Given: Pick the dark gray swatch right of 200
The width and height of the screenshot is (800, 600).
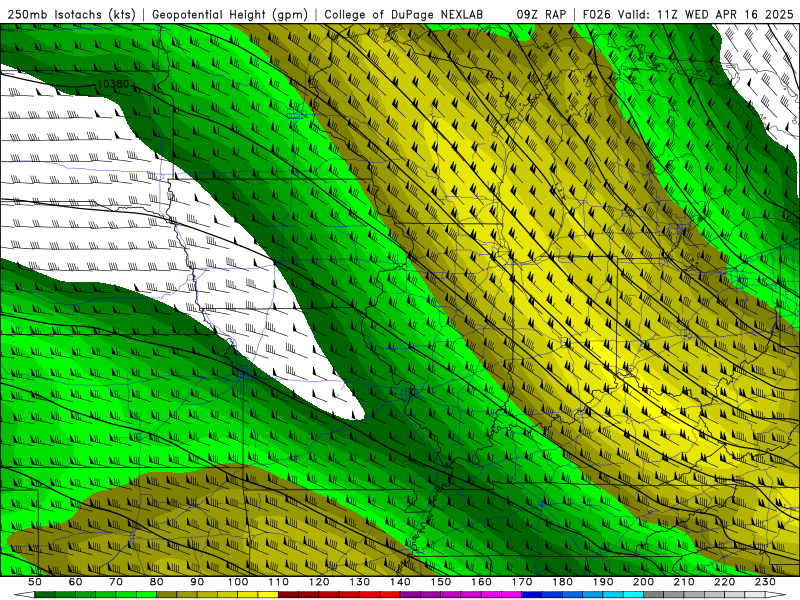Looking at the screenshot, I should 654,595.
